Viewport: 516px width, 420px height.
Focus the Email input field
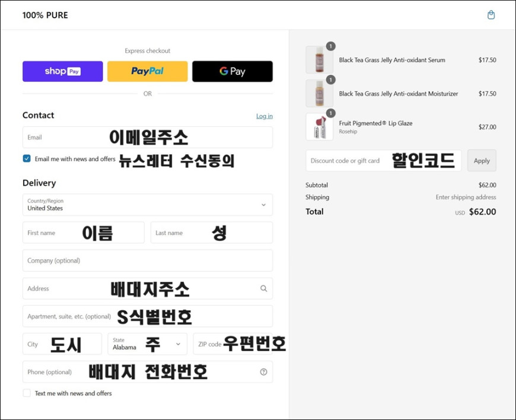[148, 137]
